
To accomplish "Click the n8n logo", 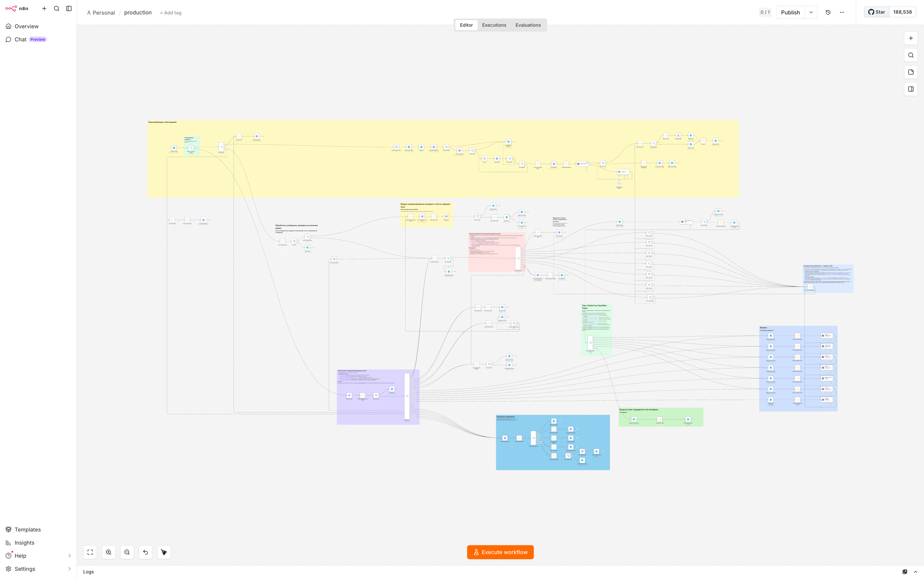I will (x=16, y=8).
